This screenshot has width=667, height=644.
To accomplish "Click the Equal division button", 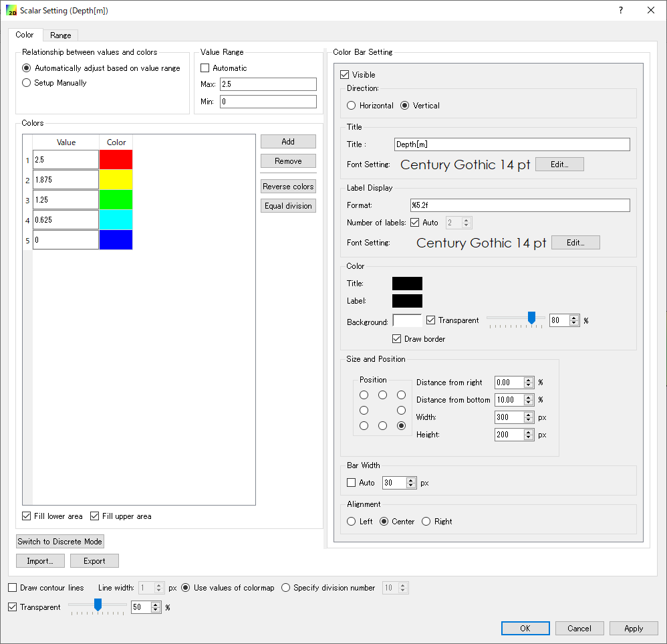I will click(x=288, y=205).
